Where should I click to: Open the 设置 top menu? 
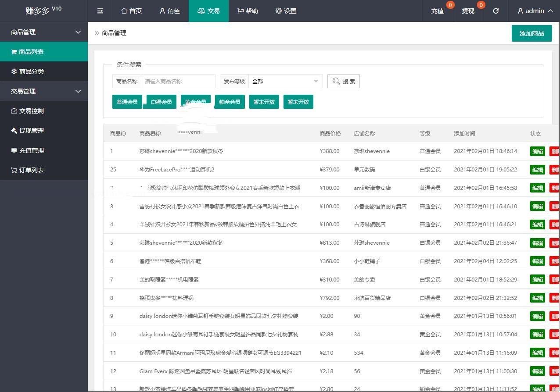(x=286, y=11)
